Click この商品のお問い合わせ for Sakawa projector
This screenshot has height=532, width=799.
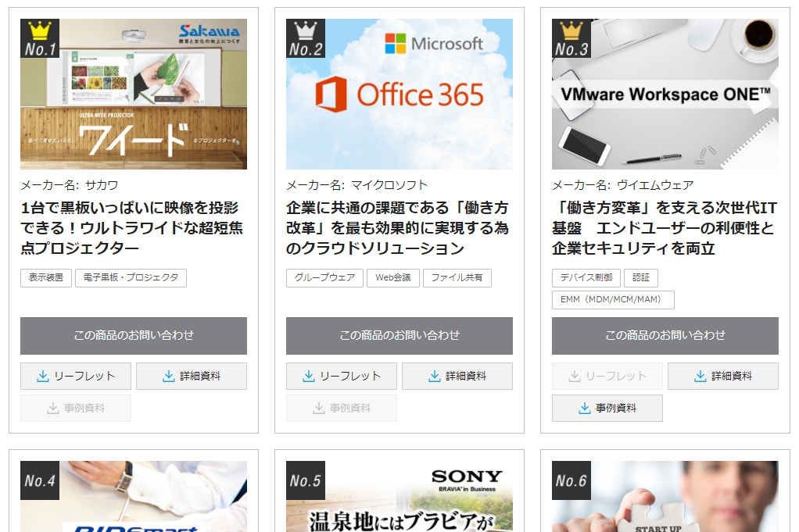pyautogui.click(x=134, y=336)
